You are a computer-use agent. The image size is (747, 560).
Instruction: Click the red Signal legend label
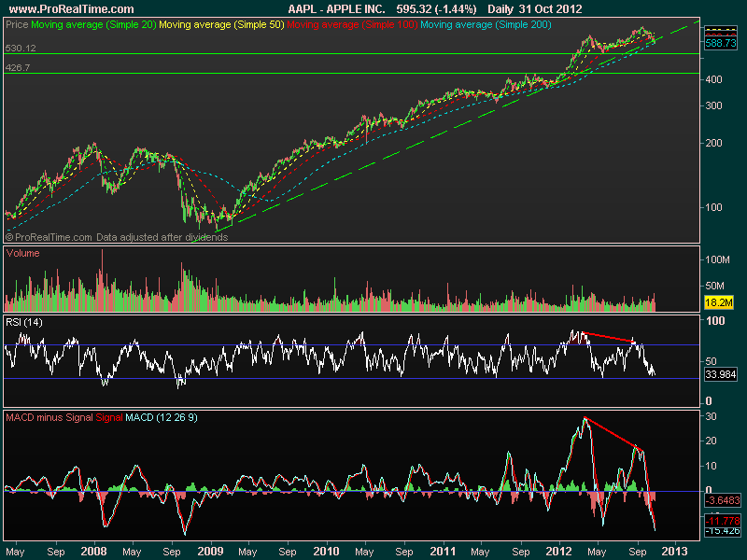click(109, 417)
